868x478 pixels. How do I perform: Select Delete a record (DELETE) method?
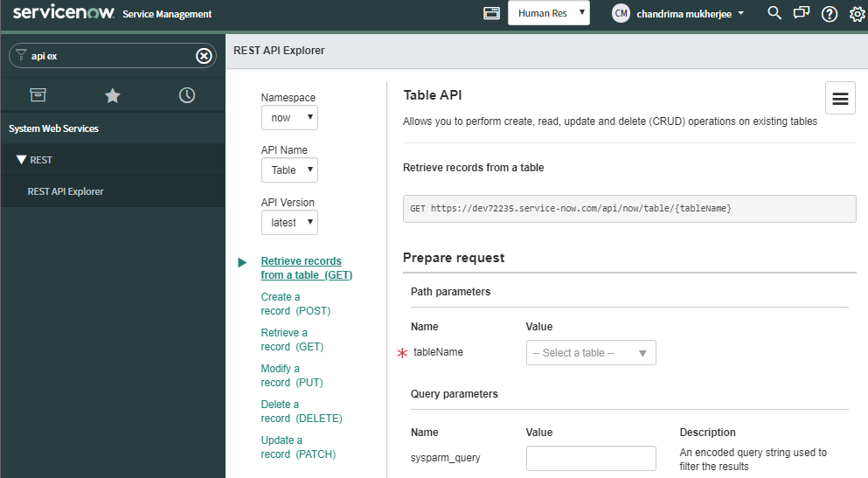301,412
